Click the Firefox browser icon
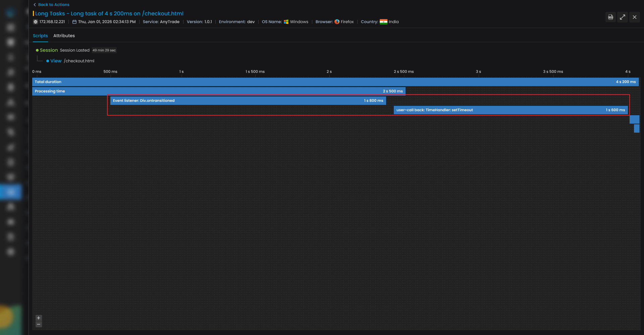 [337, 22]
